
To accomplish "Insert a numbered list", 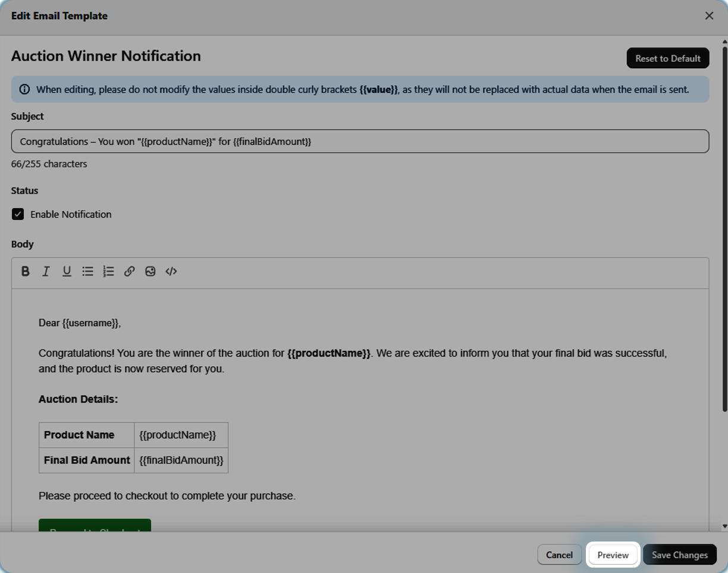I will [x=108, y=271].
